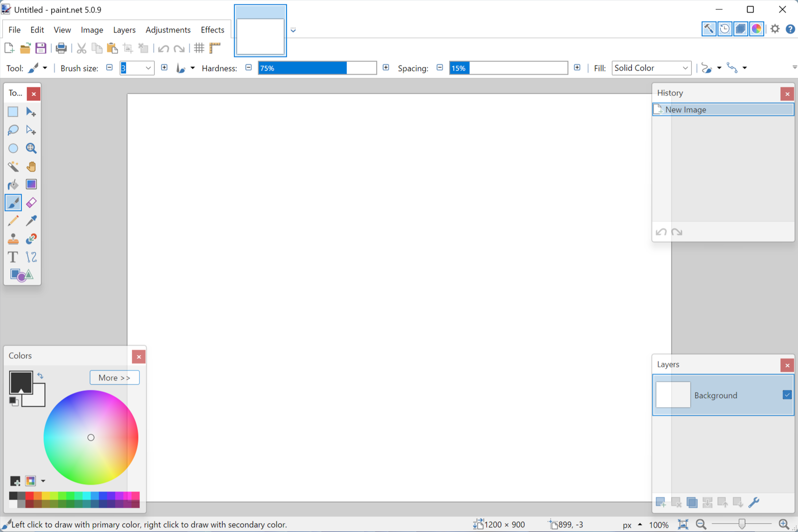798x532 pixels.
Task: Open the Effects menu
Action: [x=212, y=30]
